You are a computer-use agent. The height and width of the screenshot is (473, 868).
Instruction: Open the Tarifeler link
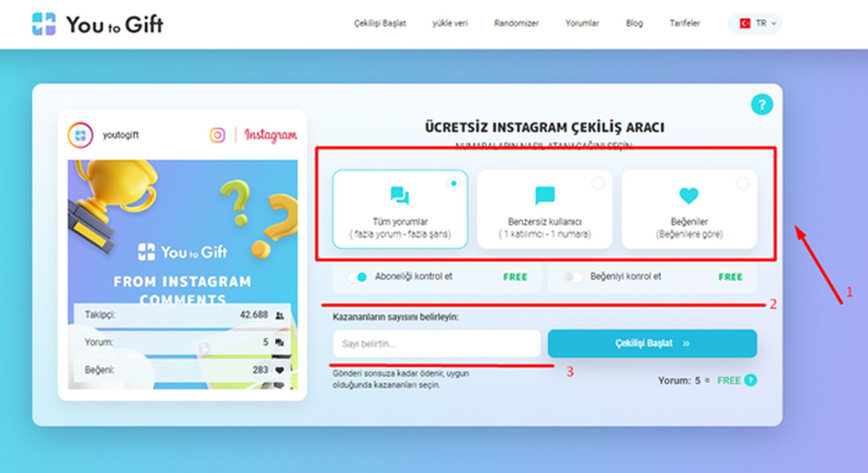(685, 24)
